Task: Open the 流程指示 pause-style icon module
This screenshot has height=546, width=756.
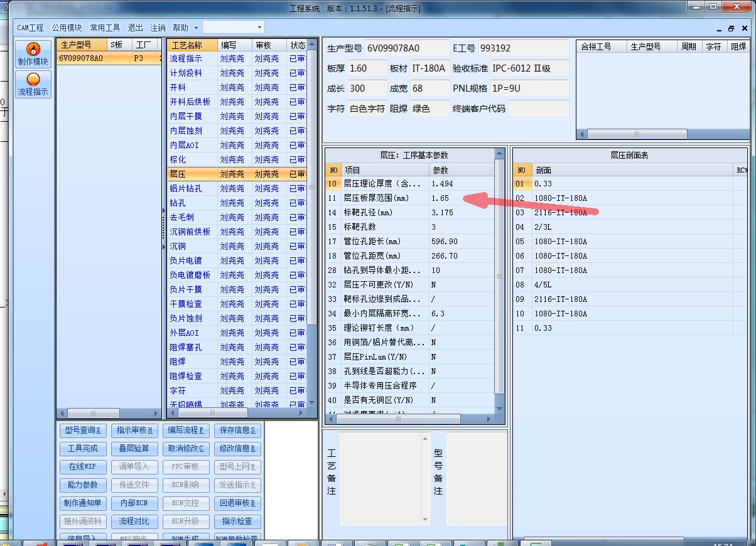Action: [x=33, y=84]
